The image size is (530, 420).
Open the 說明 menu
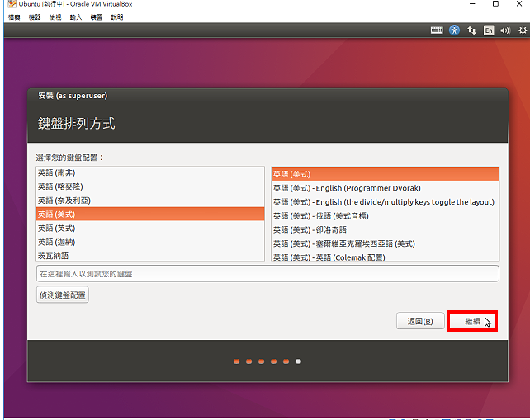coord(117,17)
